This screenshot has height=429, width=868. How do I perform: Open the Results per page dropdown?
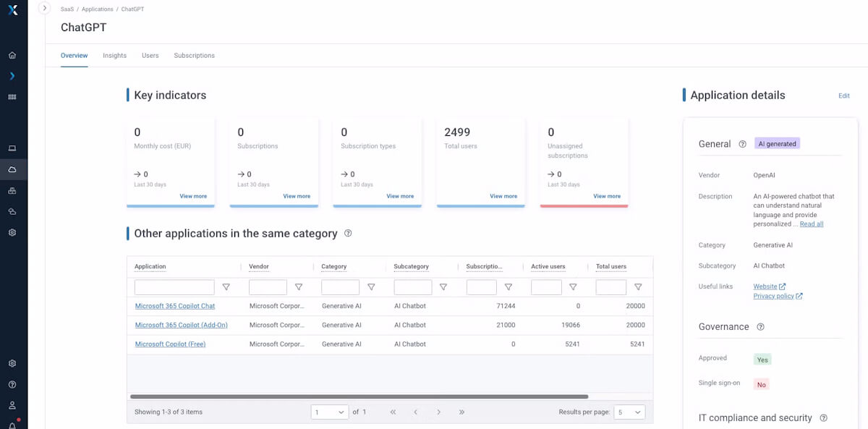tap(629, 412)
